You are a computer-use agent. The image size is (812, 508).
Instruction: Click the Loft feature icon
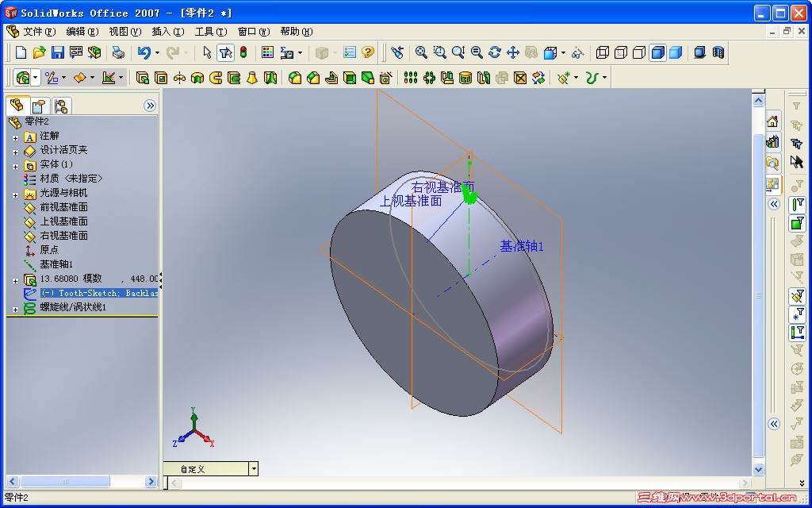pos(252,78)
